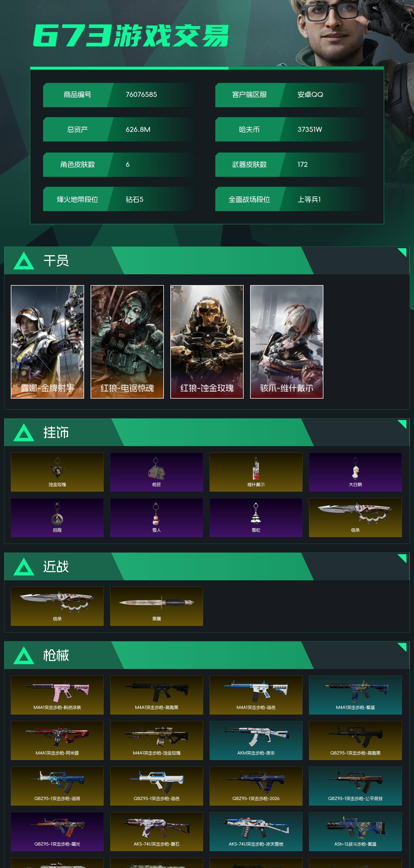Open the 雪人 snowman charm item

(157, 518)
